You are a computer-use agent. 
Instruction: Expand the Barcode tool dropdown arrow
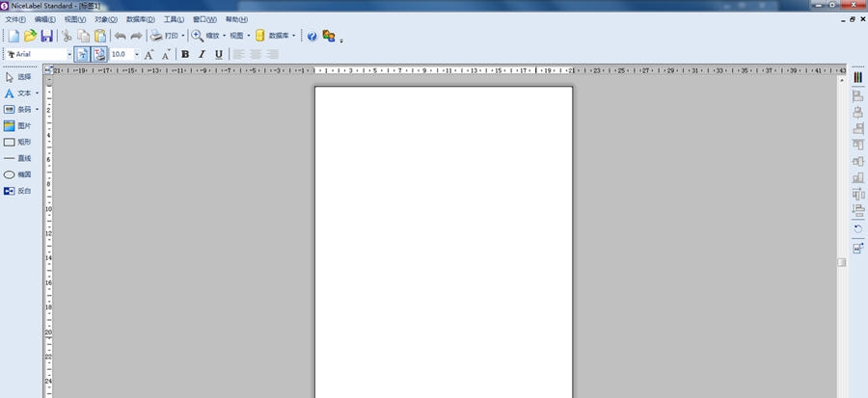coord(37,110)
